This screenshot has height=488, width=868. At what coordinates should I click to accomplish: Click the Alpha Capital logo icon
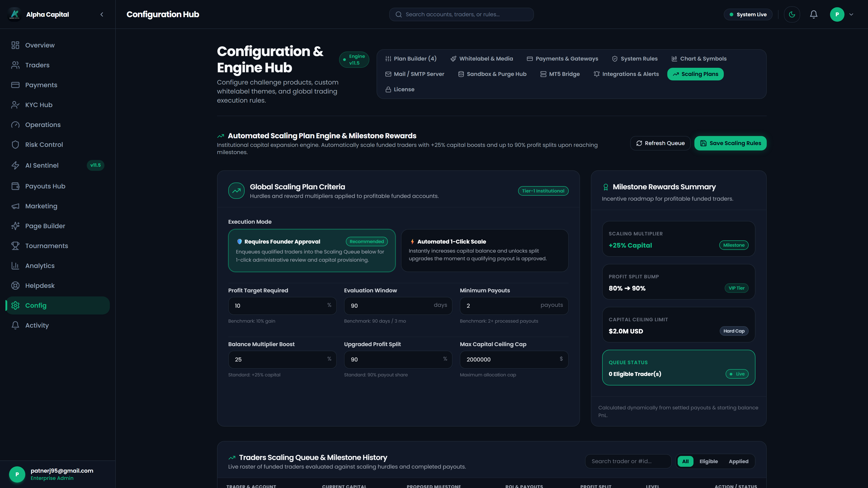[14, 14]
